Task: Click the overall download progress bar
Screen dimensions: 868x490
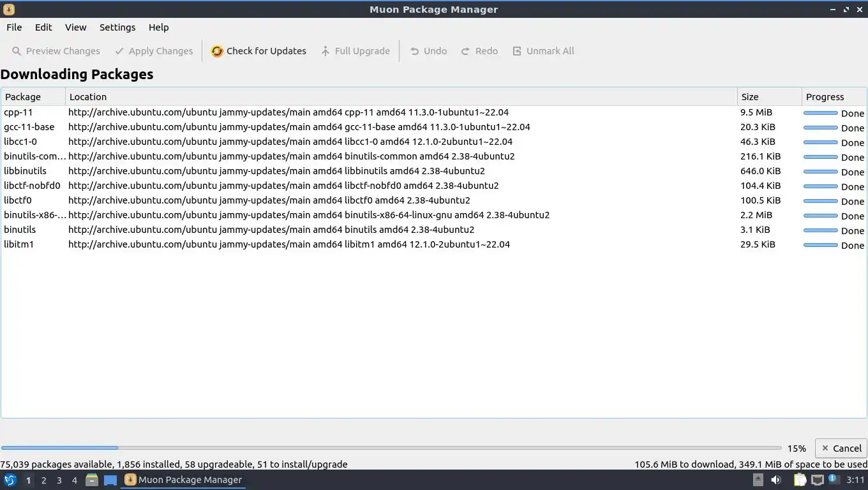Action: 391,448
